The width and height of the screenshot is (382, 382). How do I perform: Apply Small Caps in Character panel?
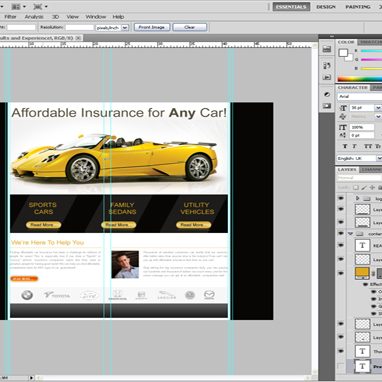378,146
